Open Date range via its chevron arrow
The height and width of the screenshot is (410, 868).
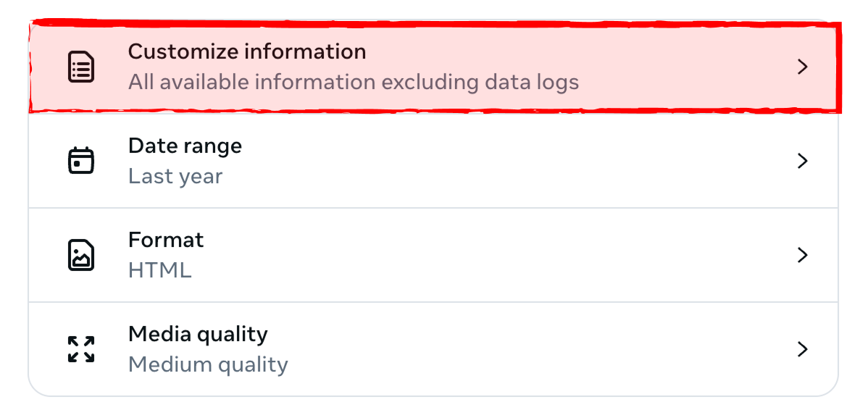point(802,161)
